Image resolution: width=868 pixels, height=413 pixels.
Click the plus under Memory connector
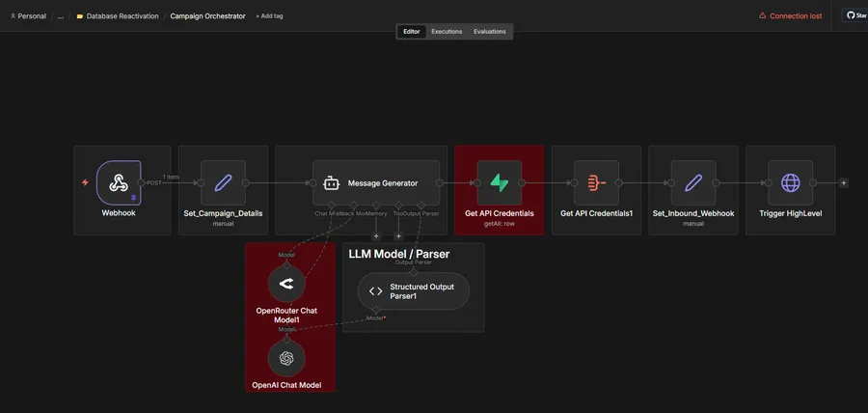coord(376,235)
